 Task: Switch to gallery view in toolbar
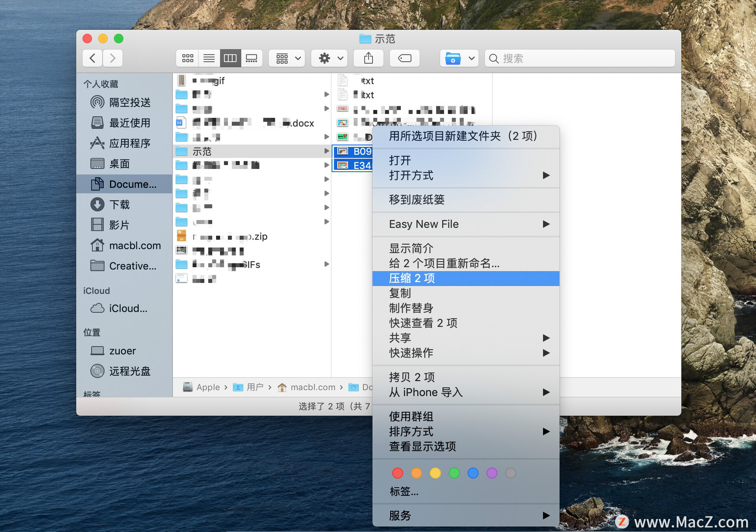pyautogui.click(x=252, y=58)
